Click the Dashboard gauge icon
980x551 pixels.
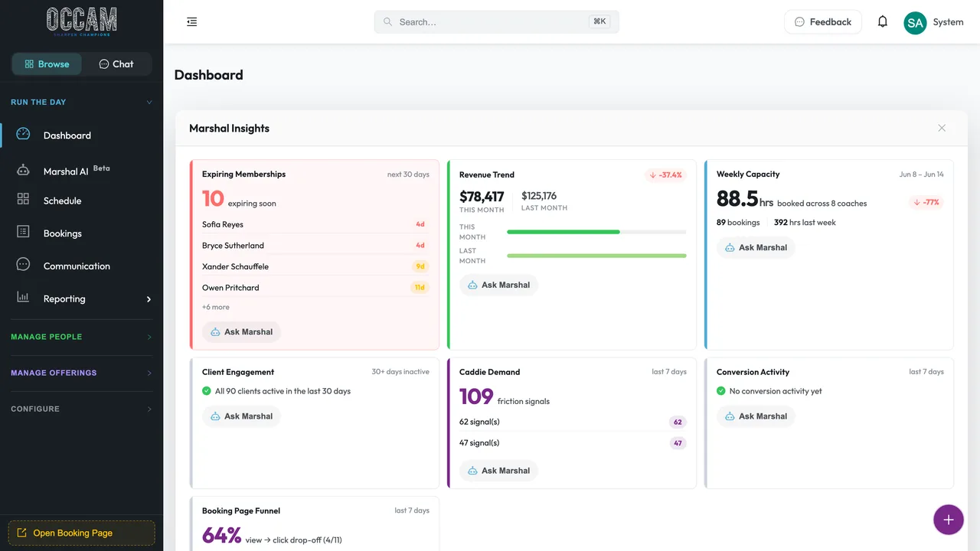[23, 134]
